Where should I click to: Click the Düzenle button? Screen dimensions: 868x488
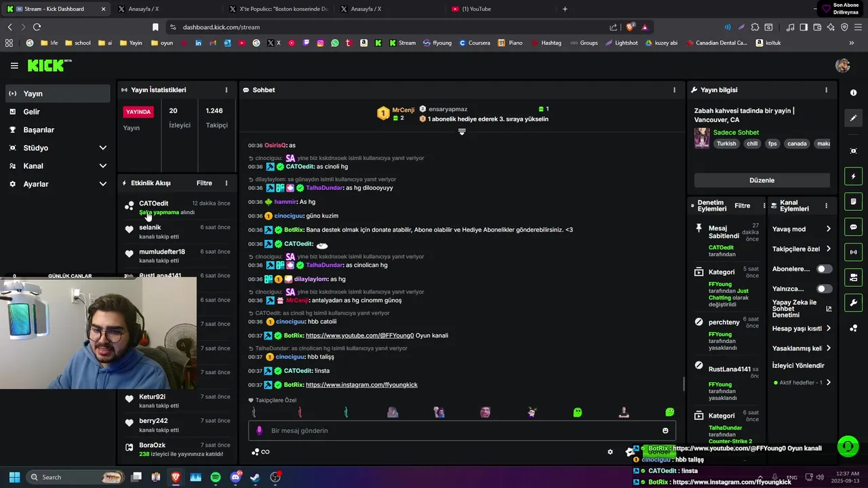(762, 180)
